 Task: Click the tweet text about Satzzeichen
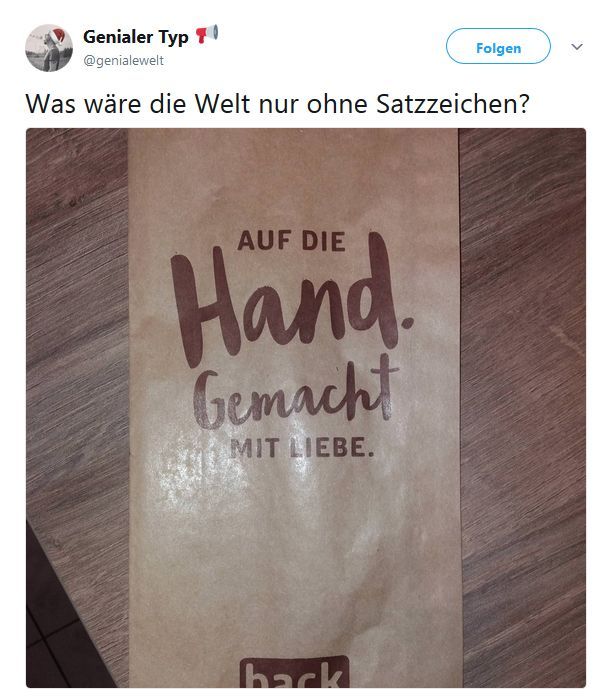click(277, 104)
